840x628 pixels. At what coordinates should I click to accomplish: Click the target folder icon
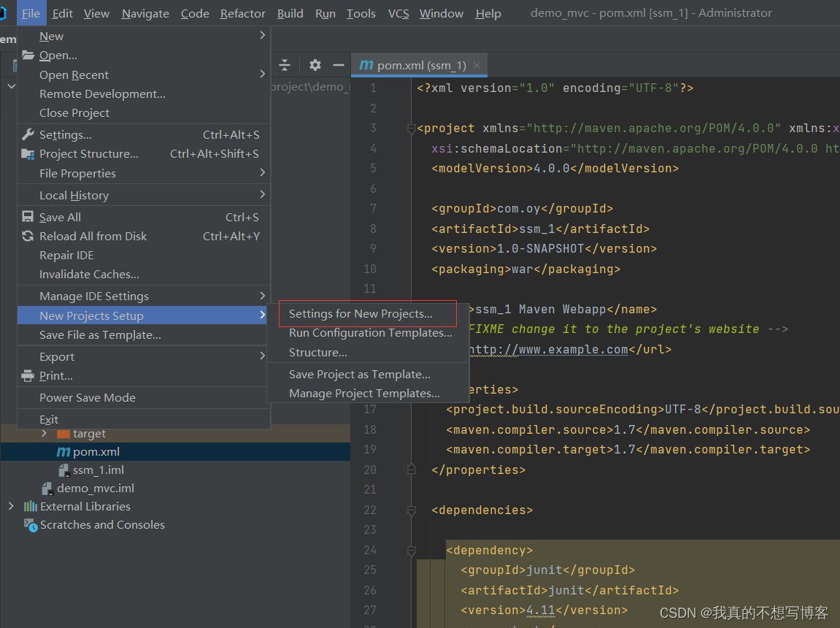coord(63,434)
